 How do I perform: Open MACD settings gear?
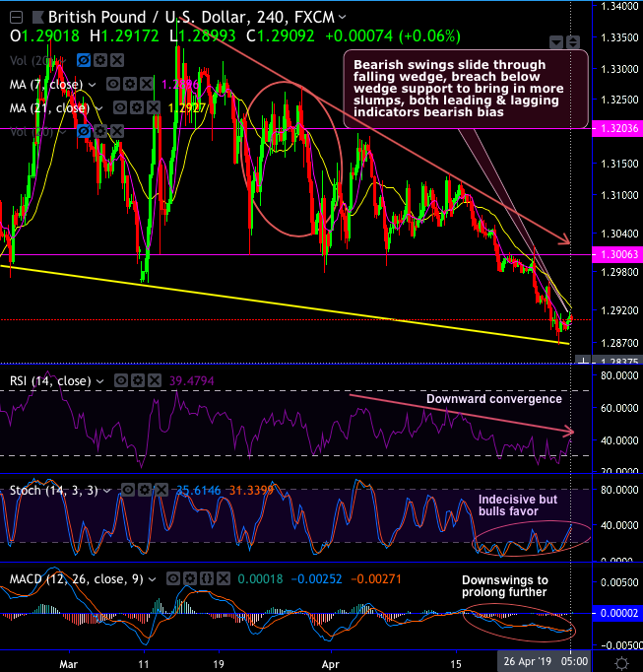point(190,579)
